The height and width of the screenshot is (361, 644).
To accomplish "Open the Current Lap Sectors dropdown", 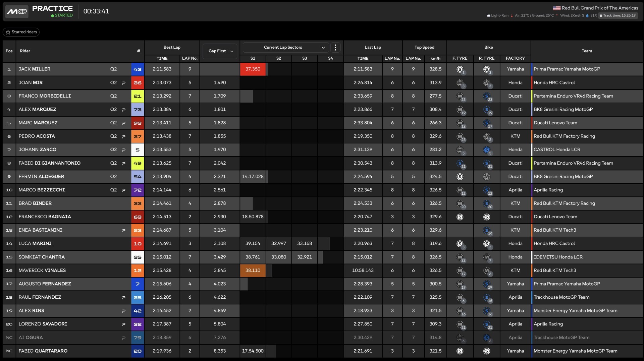I will pos(285,47).
